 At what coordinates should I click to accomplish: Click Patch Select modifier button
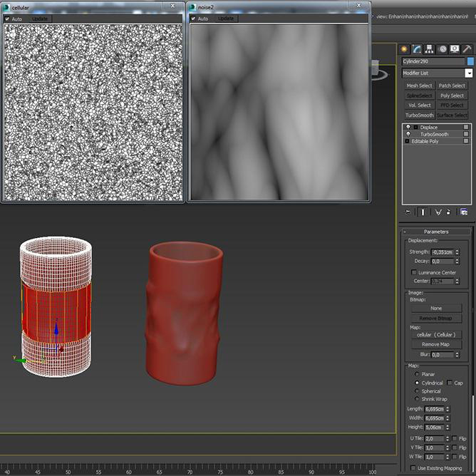(452, 86)
